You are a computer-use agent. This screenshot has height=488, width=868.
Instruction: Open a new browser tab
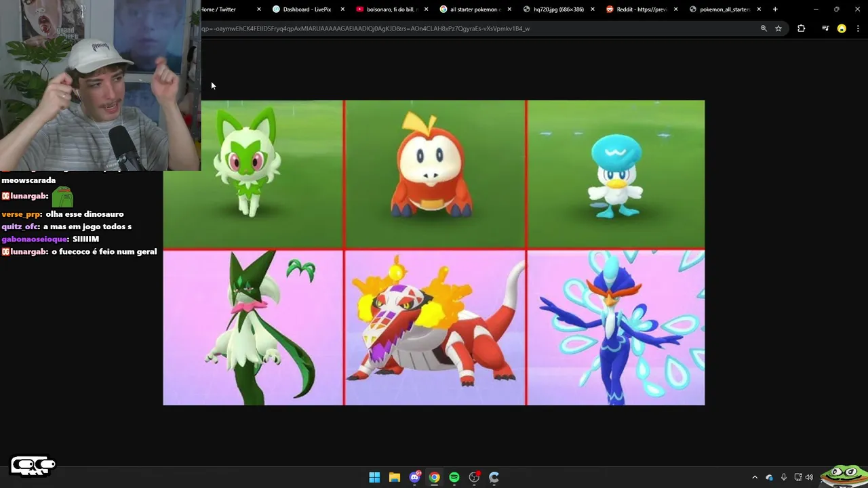click(775, 9)
